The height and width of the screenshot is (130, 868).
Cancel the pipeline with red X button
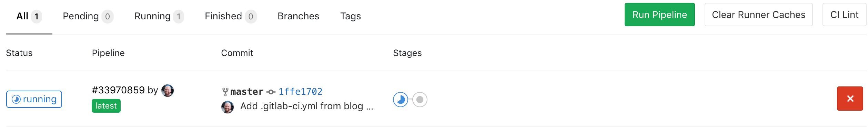(x=850, y=99)
